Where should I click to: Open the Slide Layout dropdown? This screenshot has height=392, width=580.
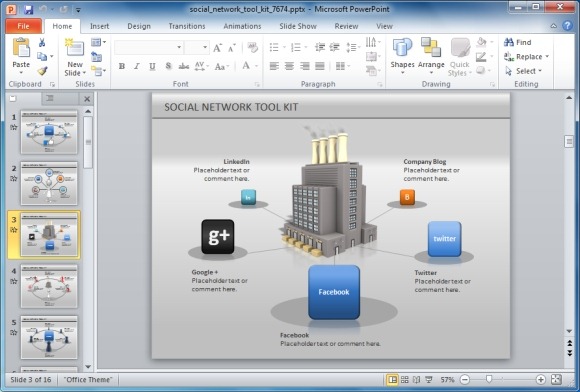tap(98, 42)
